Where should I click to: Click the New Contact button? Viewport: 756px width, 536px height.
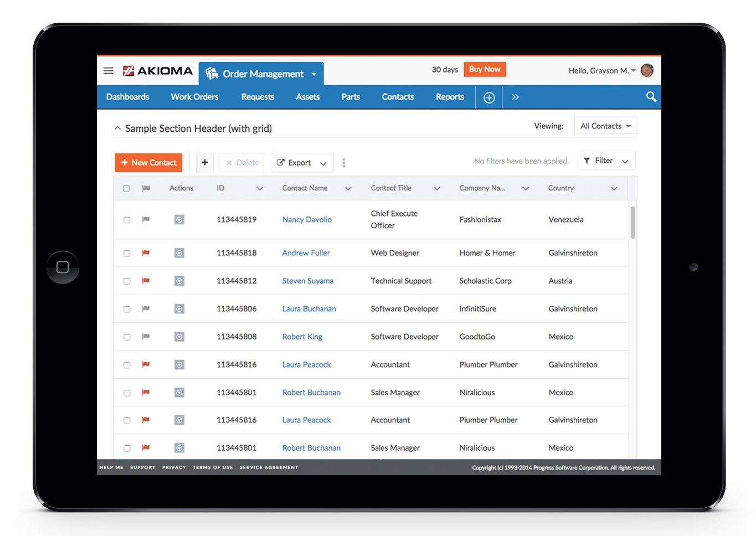(x=148, y=162)
